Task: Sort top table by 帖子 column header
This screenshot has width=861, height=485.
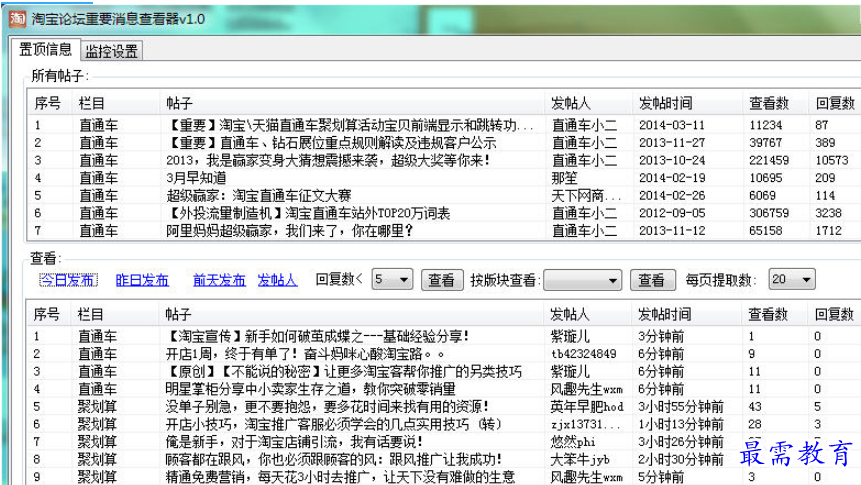Action: (x=180, y=103)
